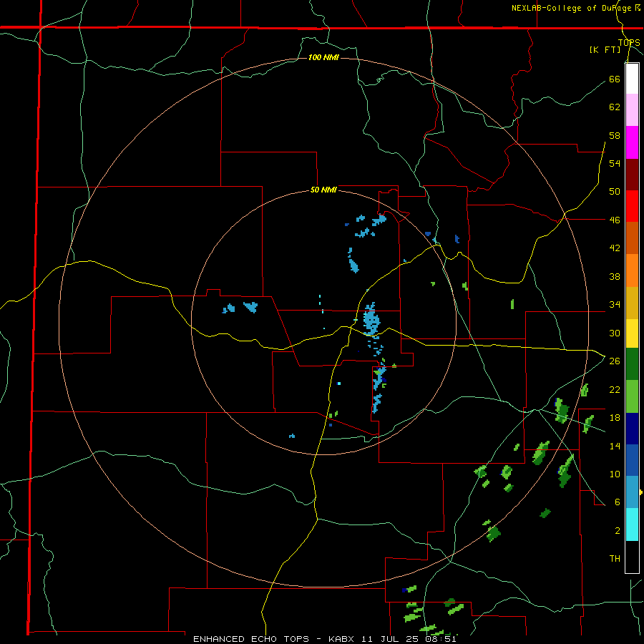Click the yellow legend swatch
Screen dimensions: 644x644
tap(632, 333)
